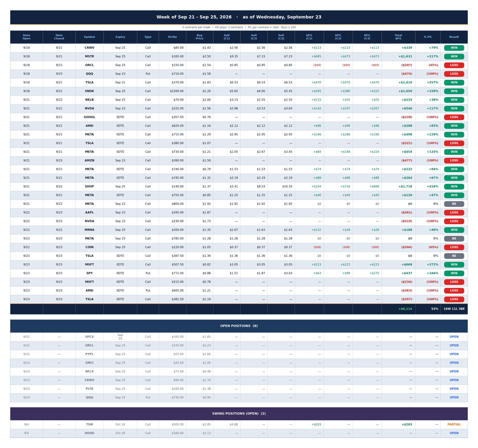Click the $730.00 strike in the QQQ open row
Viewport: 478px width, 448px height.
tap(178, 398)
